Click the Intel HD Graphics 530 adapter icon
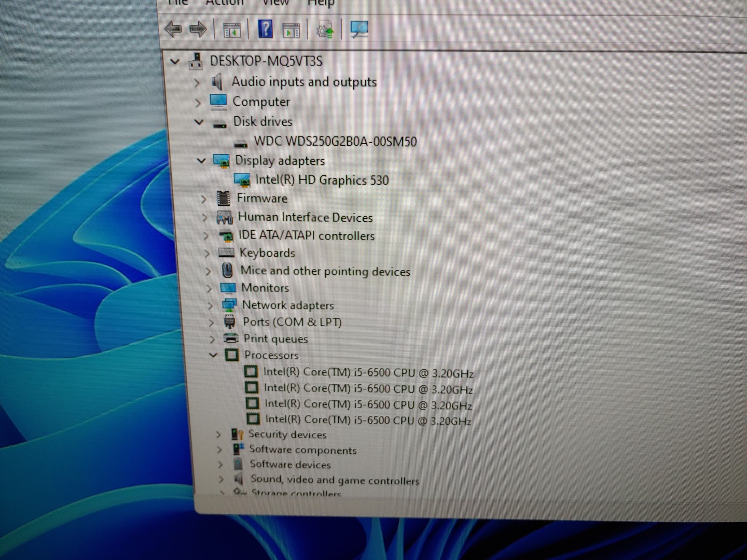Image resolution: width=747 pixels, height=560 pixels. click(242, 180)
